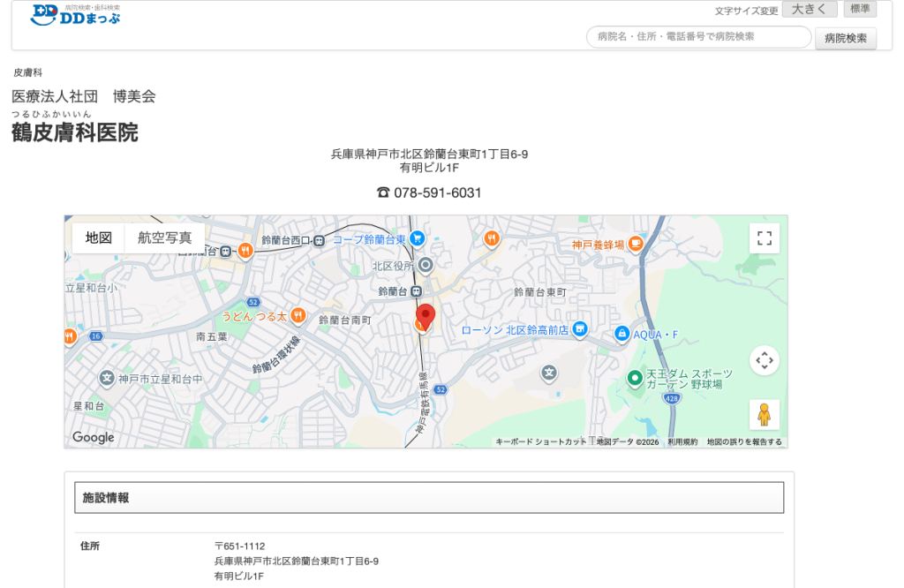Open 利用規約 map terms link

[x=682, y=441]
